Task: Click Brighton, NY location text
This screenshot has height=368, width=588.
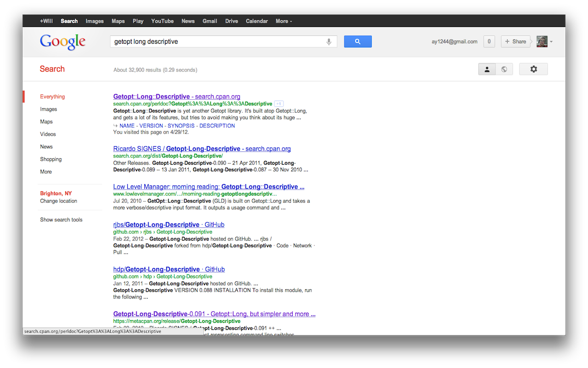Action: click(x=56, y=194)
